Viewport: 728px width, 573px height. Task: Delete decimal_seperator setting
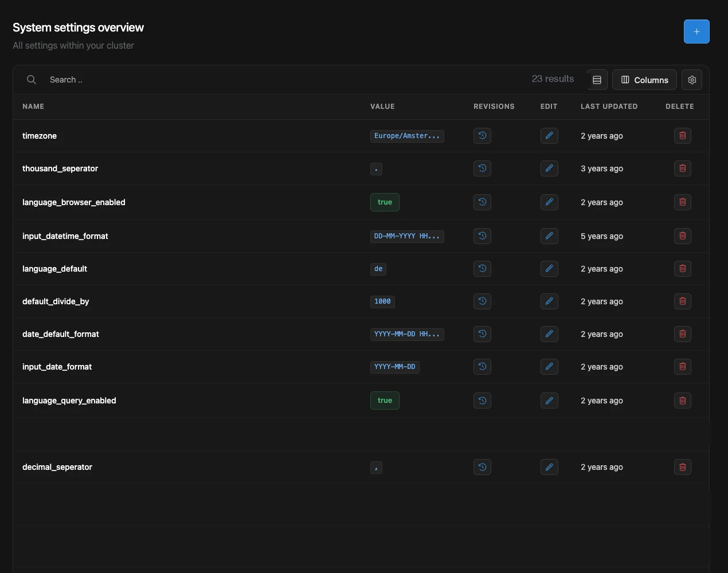tap(683, 467)
